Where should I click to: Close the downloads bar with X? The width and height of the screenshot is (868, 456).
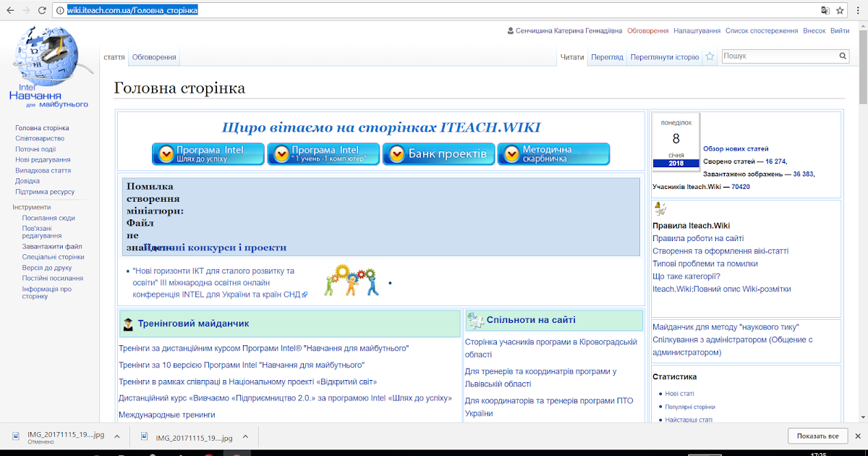(x=858, y=436)
